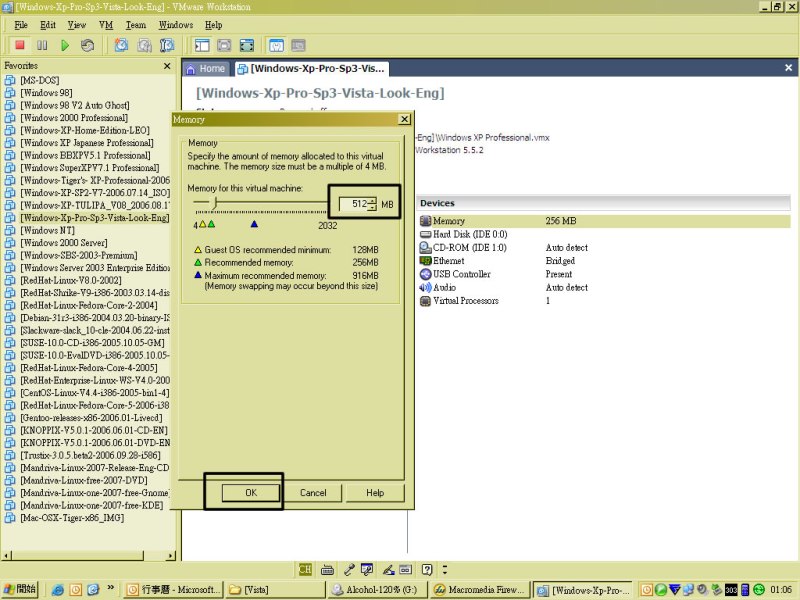Open the VM menu
Image resolution: width=800 pixels, height=600 pixels.
coord(106,25)
